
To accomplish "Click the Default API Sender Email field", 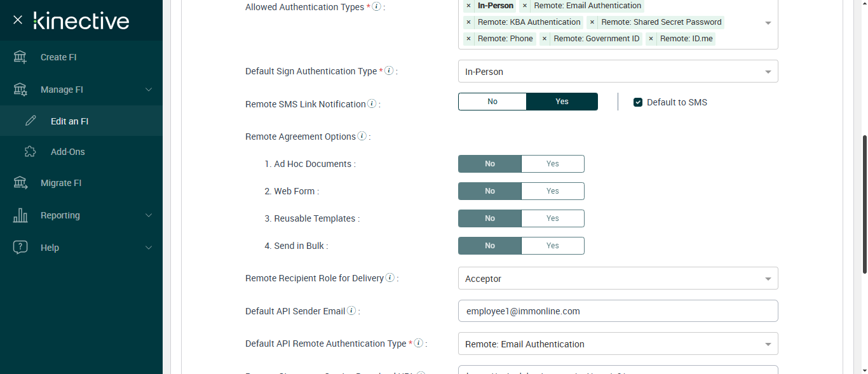I will point(618,311).
